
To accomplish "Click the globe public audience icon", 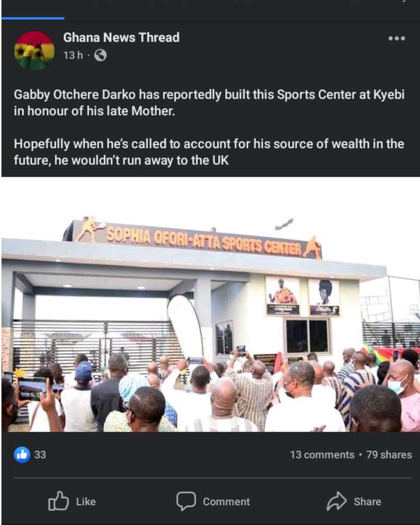I will point(100,55).
